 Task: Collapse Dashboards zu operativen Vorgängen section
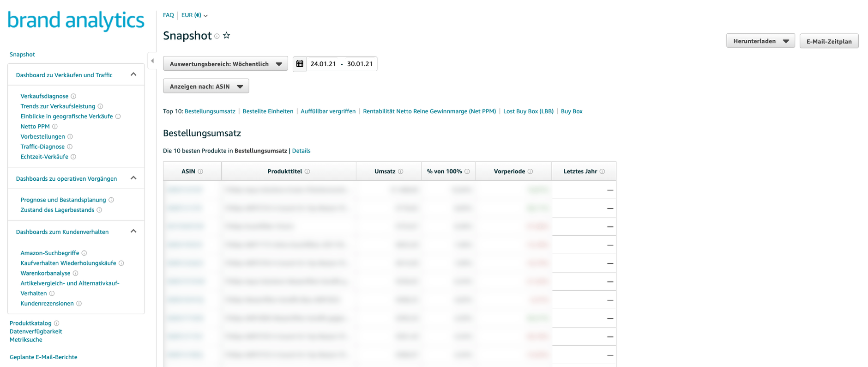(133, 178)
